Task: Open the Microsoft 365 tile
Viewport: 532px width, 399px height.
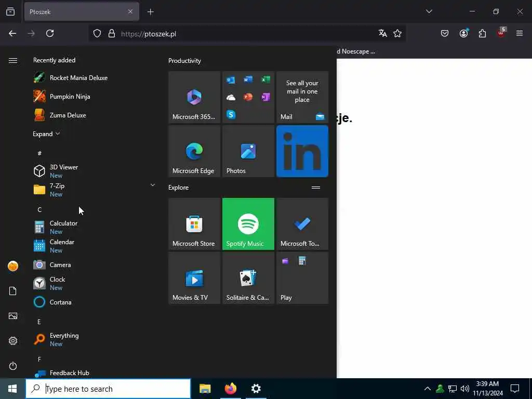Action: (194, 97)
